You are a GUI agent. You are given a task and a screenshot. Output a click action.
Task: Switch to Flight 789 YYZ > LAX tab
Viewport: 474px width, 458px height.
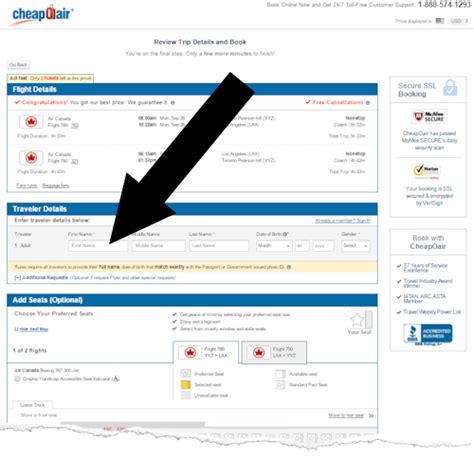coord(206,352)
